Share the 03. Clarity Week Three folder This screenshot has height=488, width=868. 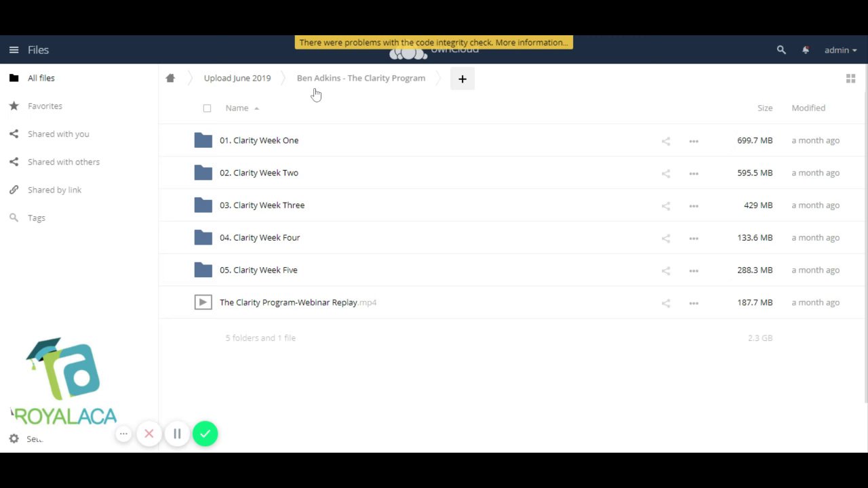[x=666, y=206]
